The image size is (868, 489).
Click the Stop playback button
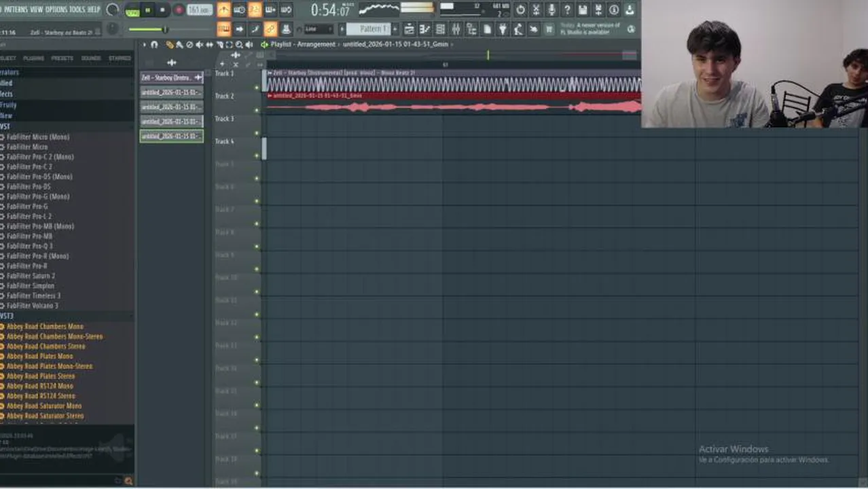[x=162, y=10]
